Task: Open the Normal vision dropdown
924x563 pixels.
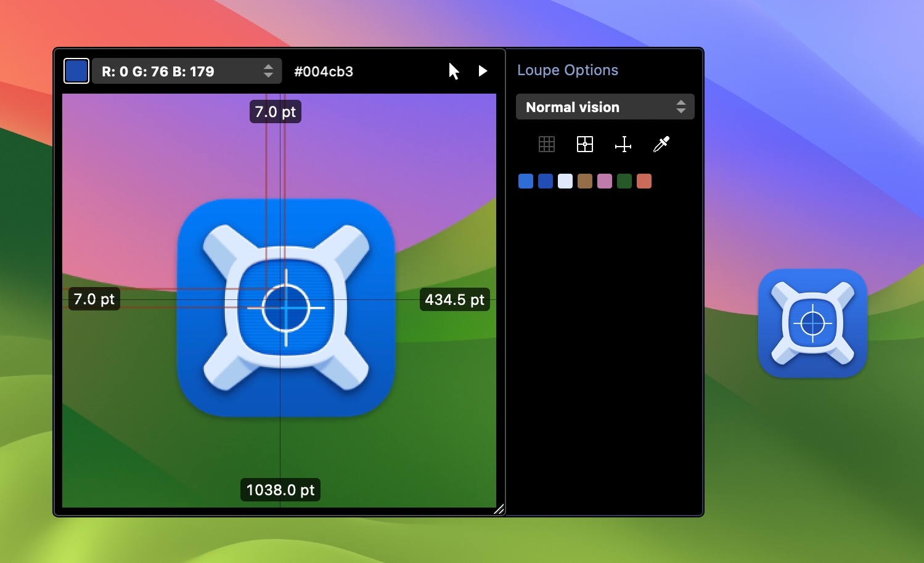Action: pos(605,107)
